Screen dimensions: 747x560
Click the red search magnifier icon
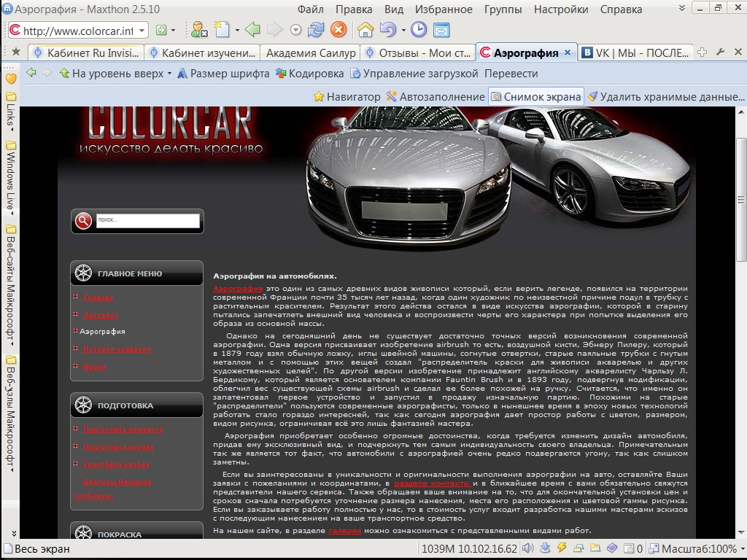click(x=84, y=220)
